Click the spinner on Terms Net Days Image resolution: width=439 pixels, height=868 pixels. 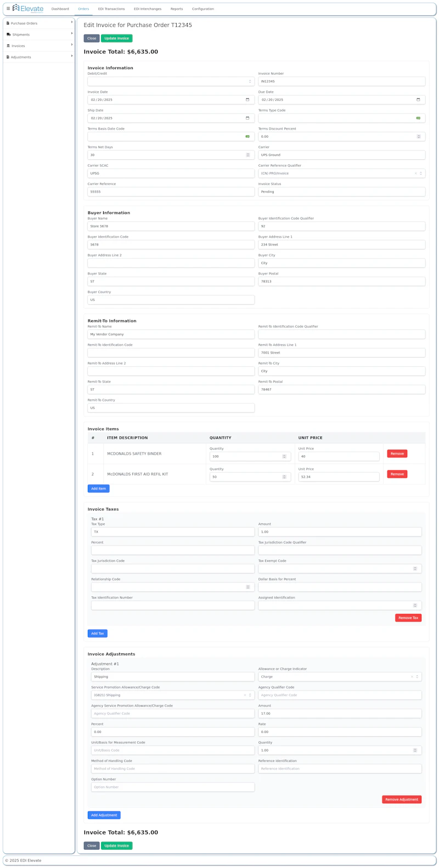[248, 155]
